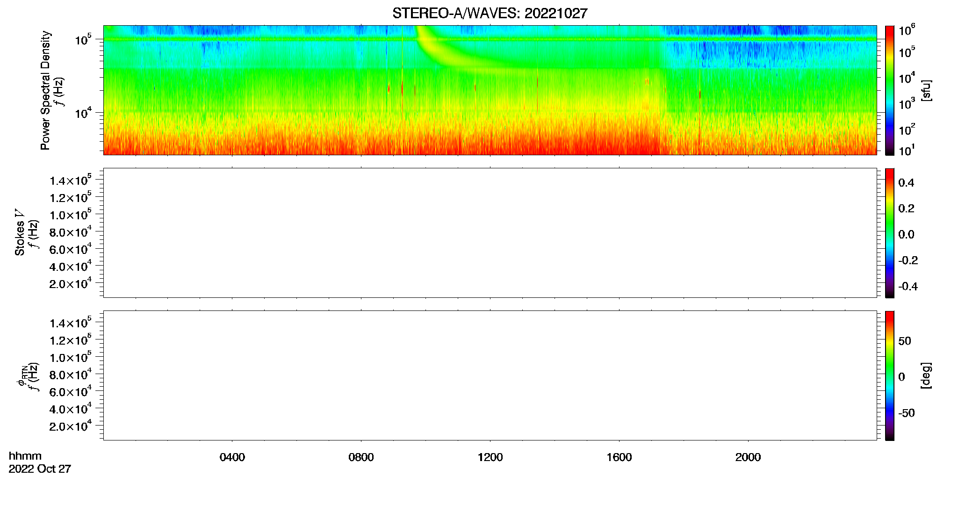Click the 10^3 tick on the sfu colorbar
Screen dimensions: 980x505
tap(907, 104)
